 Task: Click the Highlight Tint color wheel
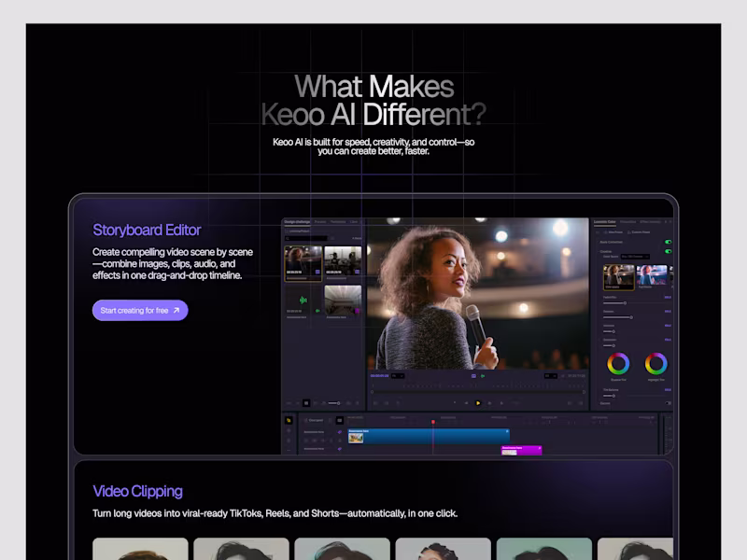pyautogui.click(x=656, y=364)
